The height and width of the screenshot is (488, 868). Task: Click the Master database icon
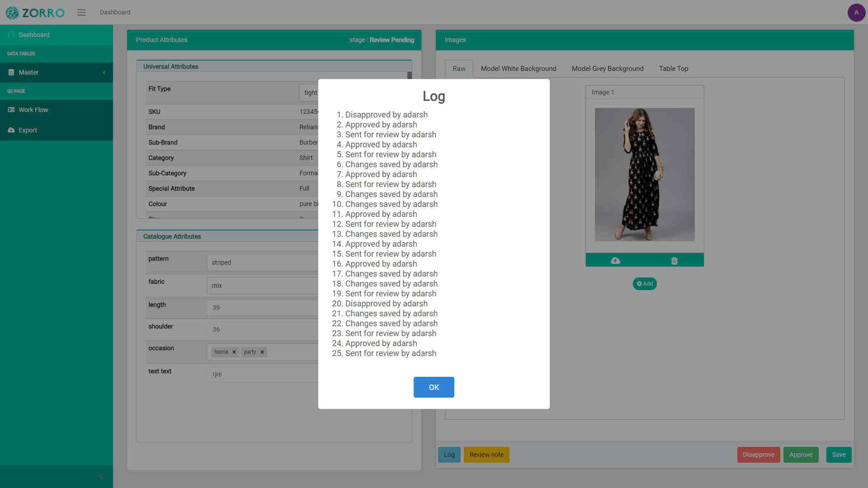click(11, 72)
